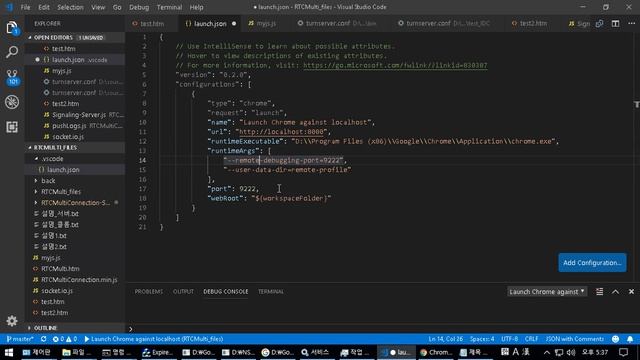The height and width of the screenshot is (360, 640).
Task: Click the Add Configuration button
Action: [592, 262]
